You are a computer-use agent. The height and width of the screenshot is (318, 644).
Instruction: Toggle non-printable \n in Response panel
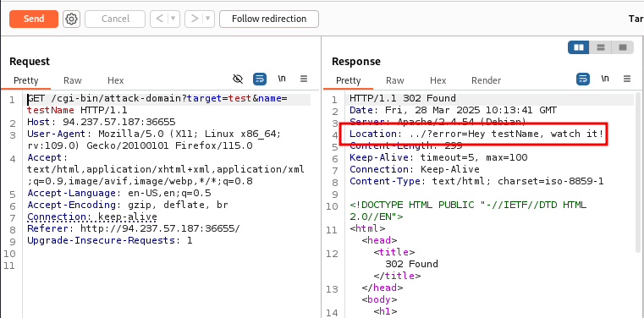[605, 79]
